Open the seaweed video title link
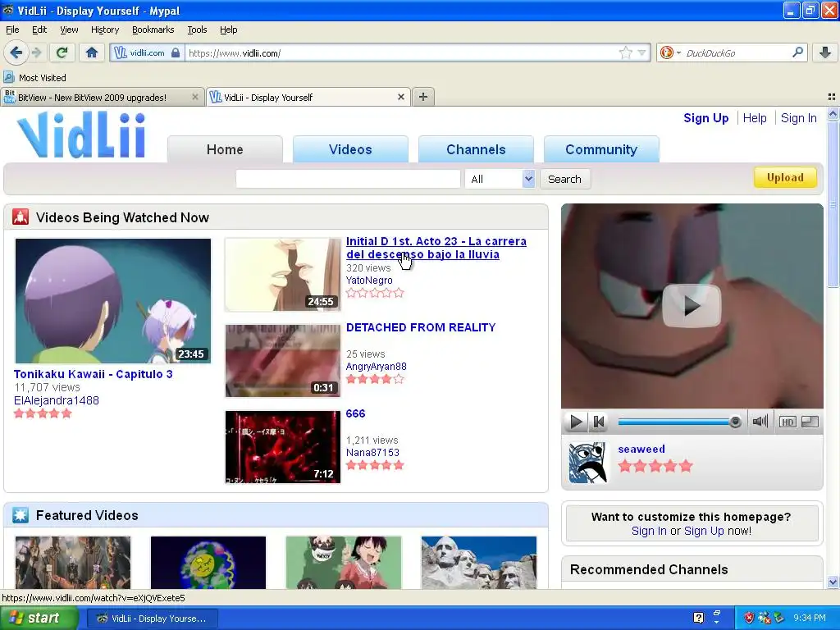 [x=641, y=449]
